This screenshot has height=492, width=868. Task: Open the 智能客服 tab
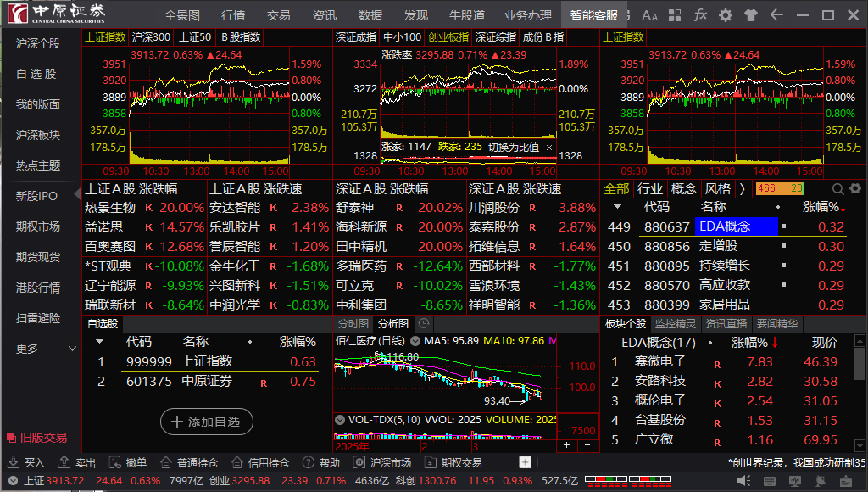(594, 15)
